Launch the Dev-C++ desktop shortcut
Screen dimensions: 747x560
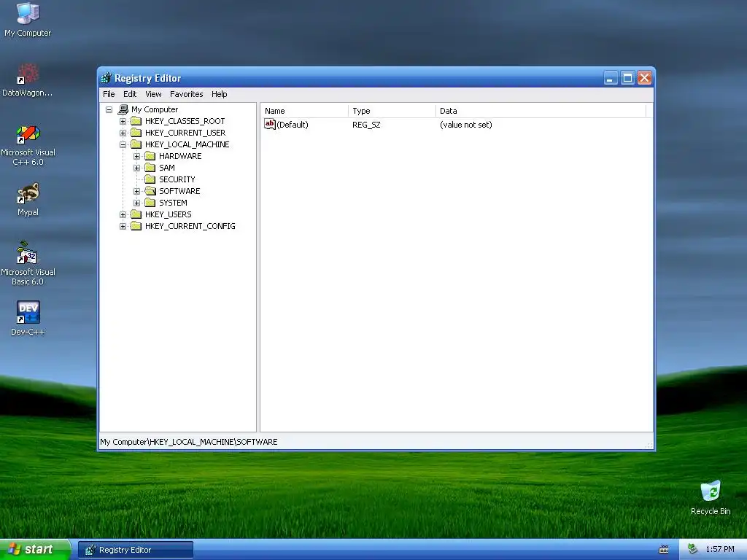click(x=28, y=318)
